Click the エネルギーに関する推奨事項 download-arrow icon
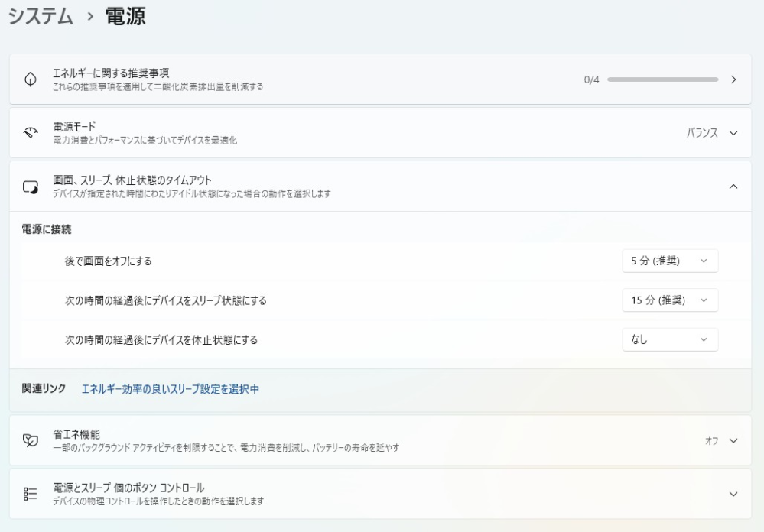This screenshot has height=532, width=764. 32,77
